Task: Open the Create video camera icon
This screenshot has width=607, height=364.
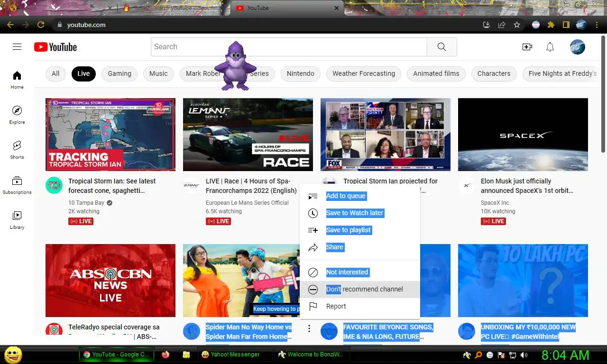Action: [x=527, y=47]
